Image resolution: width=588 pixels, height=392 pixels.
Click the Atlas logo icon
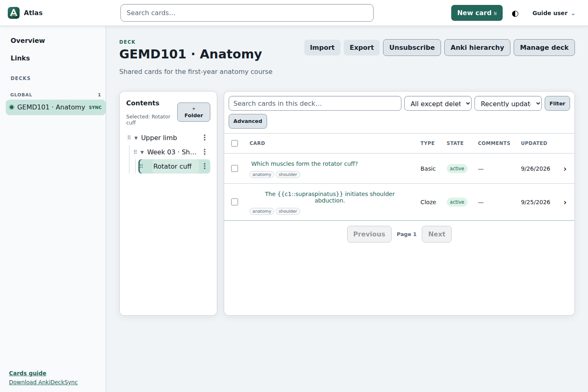click(x=14, y=13)
